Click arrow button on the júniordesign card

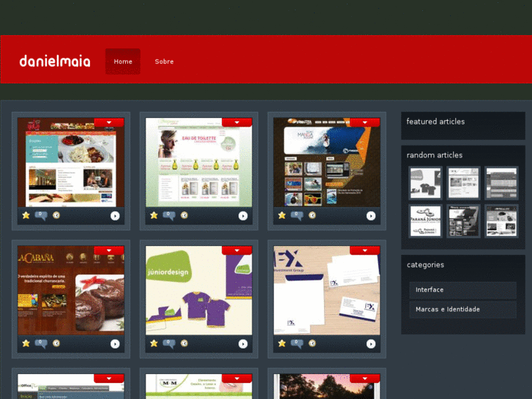[x=243, y=344]
